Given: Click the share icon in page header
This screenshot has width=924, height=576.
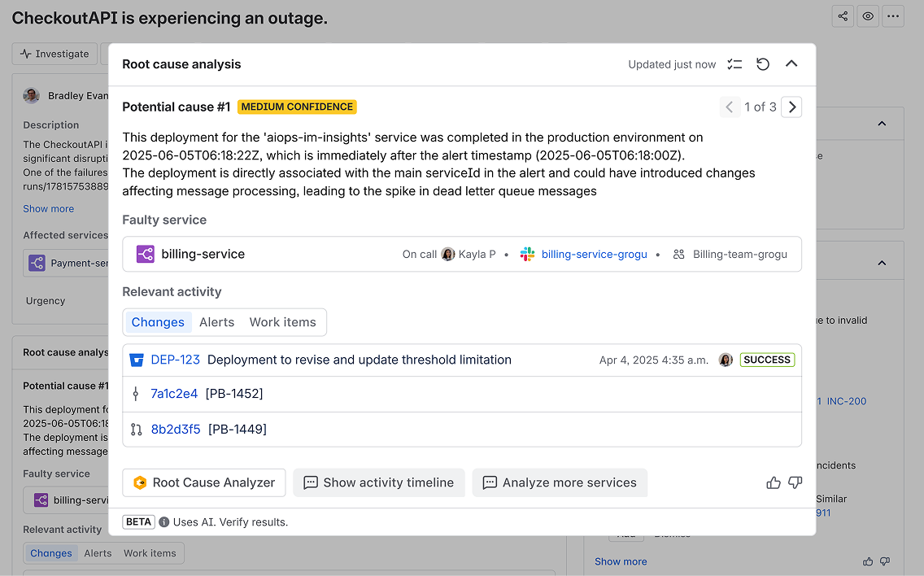Looking at the screenshot, I should pos(843,16).
